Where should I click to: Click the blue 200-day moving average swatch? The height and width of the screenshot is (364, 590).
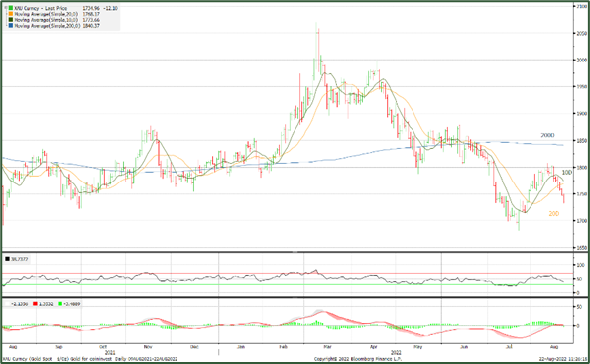[11, 26]
